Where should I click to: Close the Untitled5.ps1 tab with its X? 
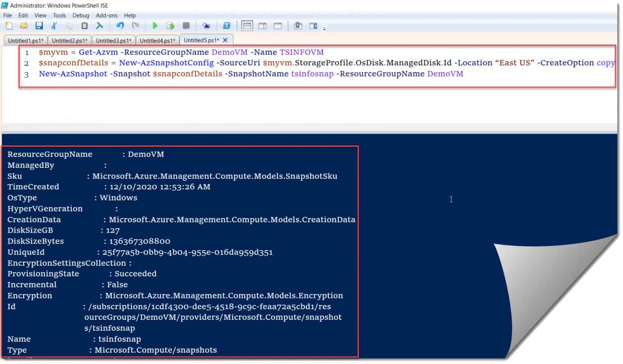tap(225, 40)
